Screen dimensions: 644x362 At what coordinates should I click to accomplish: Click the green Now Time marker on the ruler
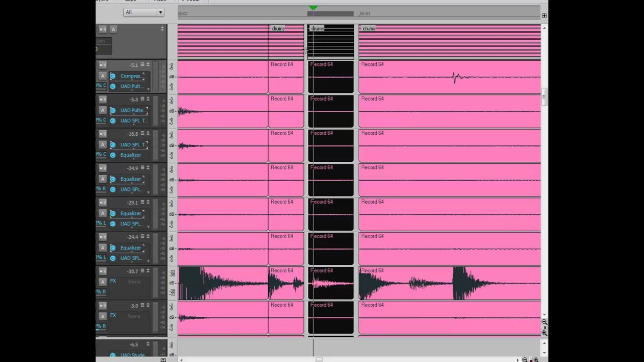coord(313,8)
